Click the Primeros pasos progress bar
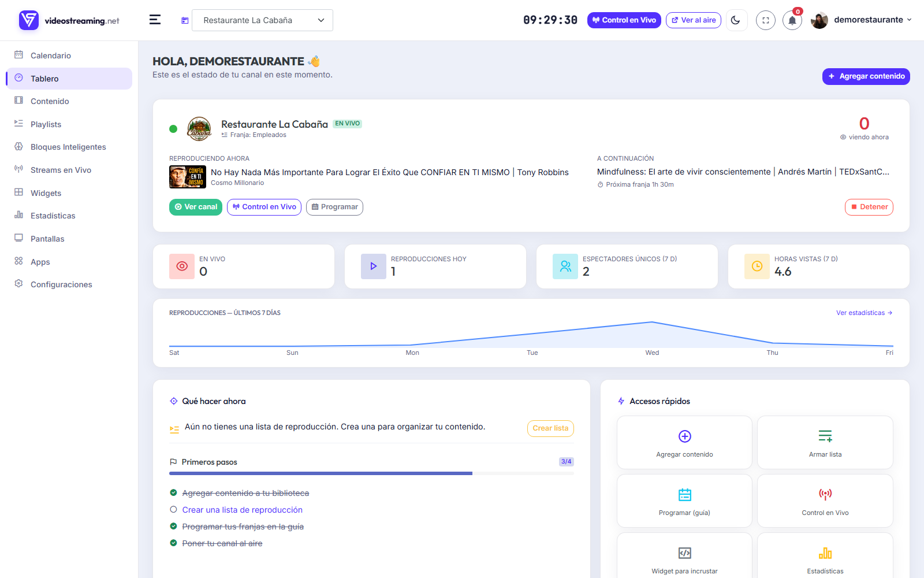The height and width of the screenshot is (578, 924). pyautogui.click(x=371, y=473)
